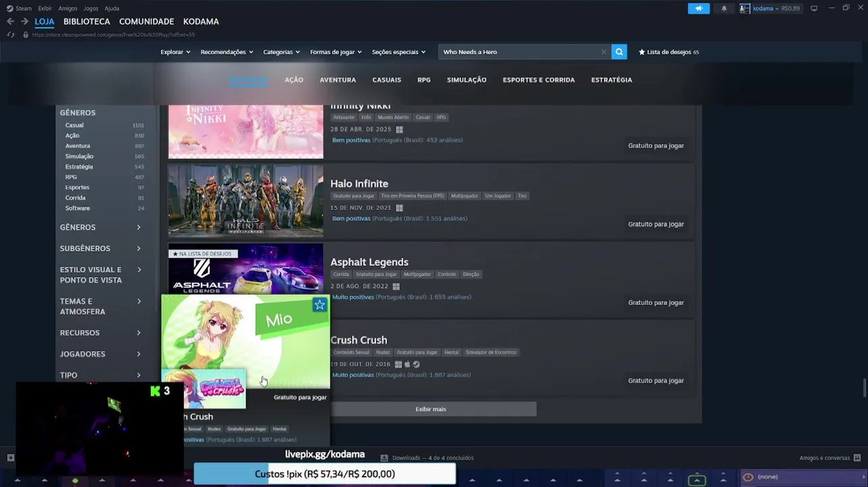Click the 'Na lista de desejos' badge

202,254
